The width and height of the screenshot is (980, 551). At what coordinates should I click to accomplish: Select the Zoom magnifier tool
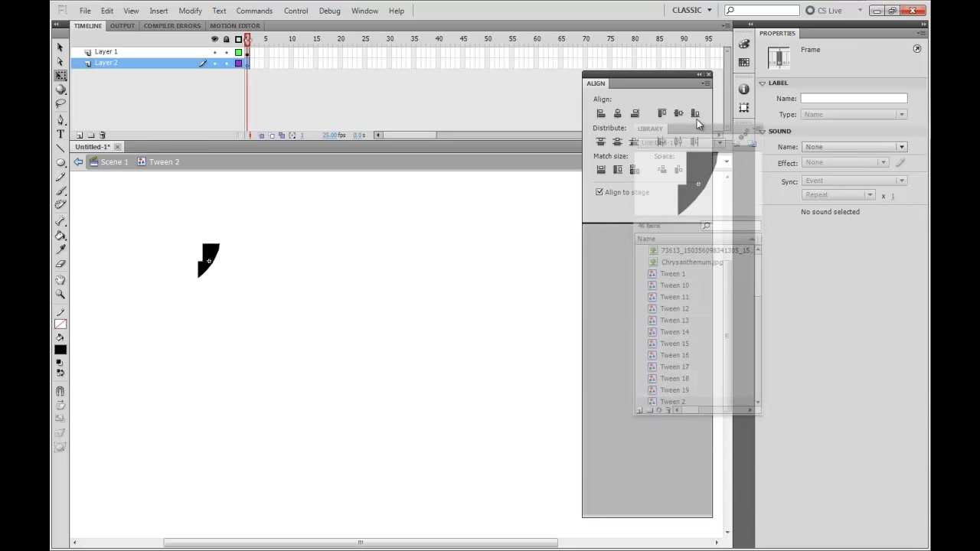(60, 294)
